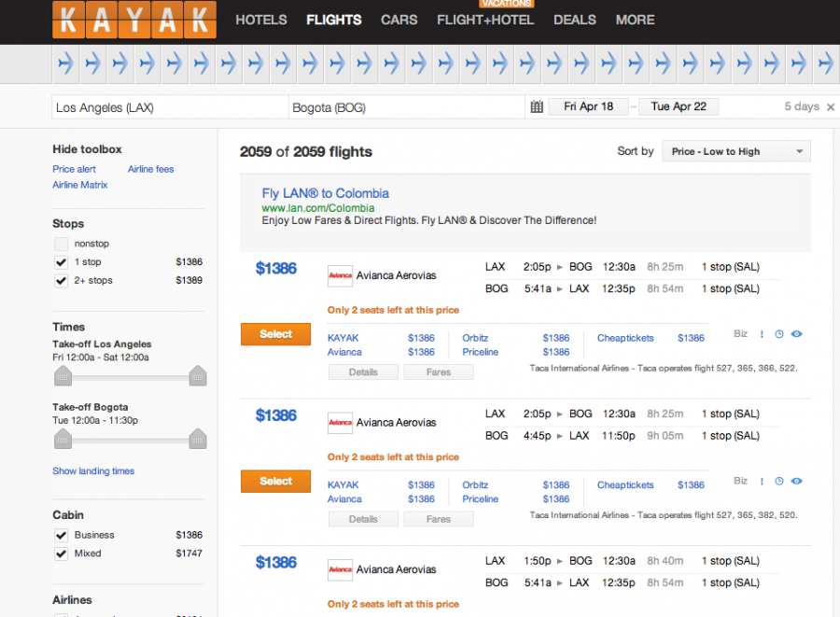
Task: Open the FLIGHT+HOTEL menu item
Action: [485, 20]
